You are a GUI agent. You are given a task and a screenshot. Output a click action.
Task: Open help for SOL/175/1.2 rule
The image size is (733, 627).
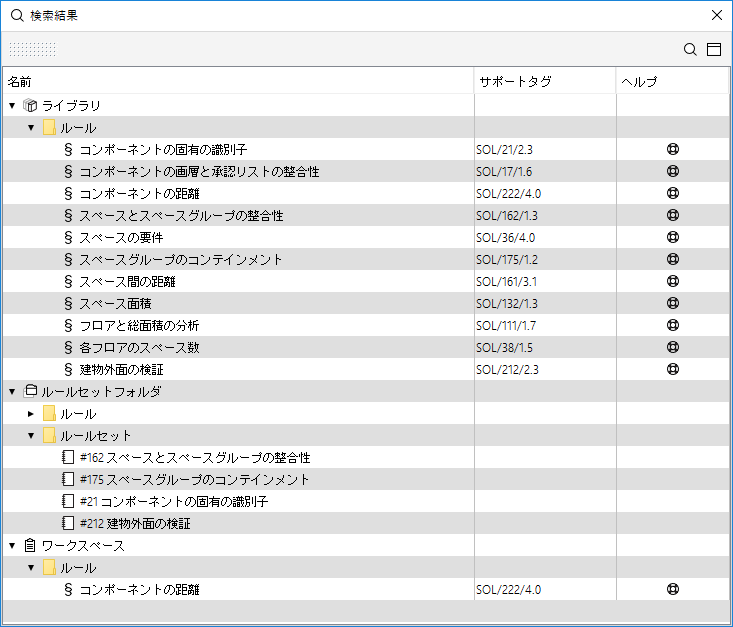click(673, 259)
